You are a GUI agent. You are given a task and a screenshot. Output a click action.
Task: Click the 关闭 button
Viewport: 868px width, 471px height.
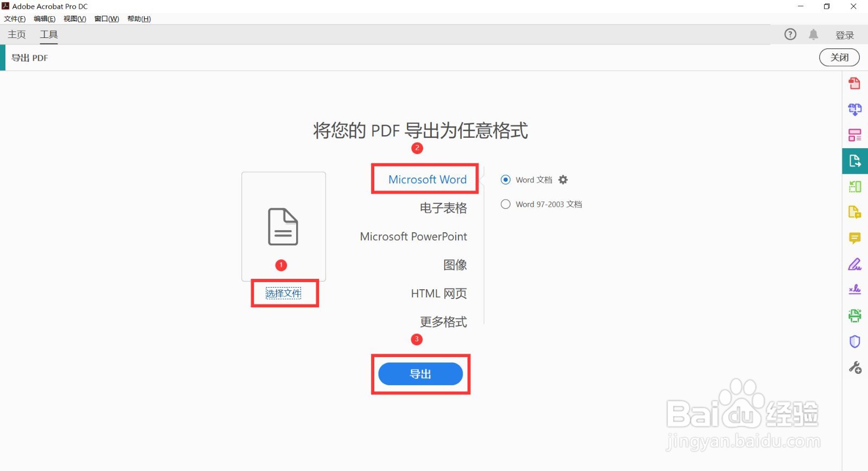pos(839,58)
